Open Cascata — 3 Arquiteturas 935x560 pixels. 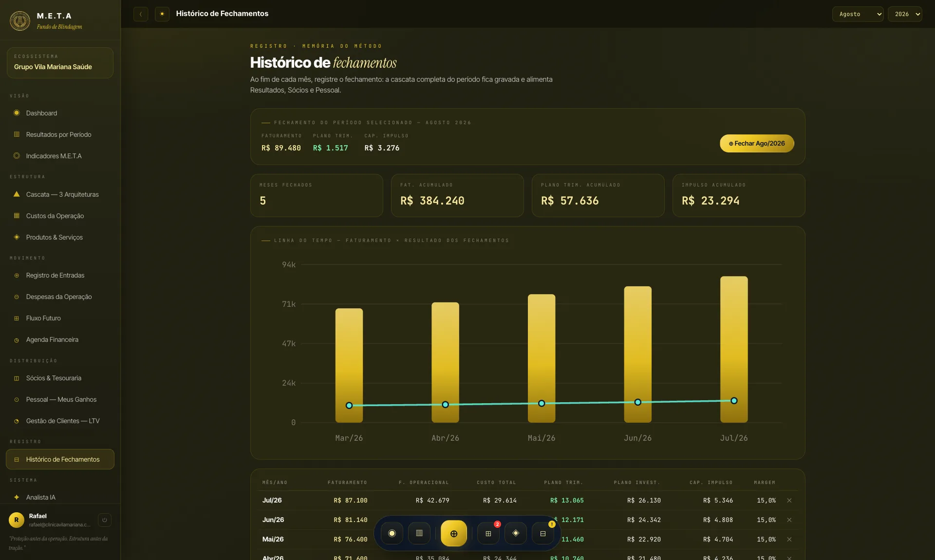60,194
